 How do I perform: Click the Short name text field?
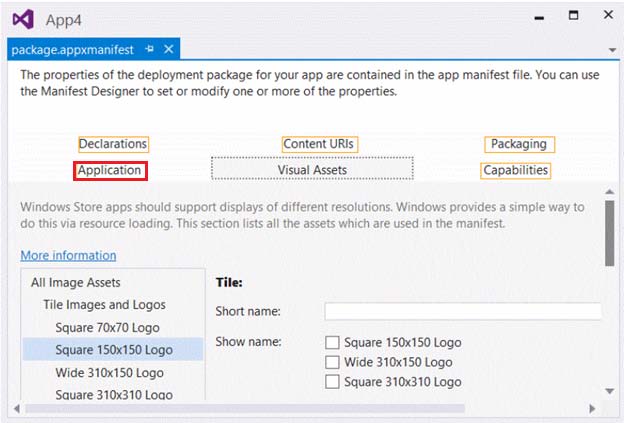(x=462, y=311)
